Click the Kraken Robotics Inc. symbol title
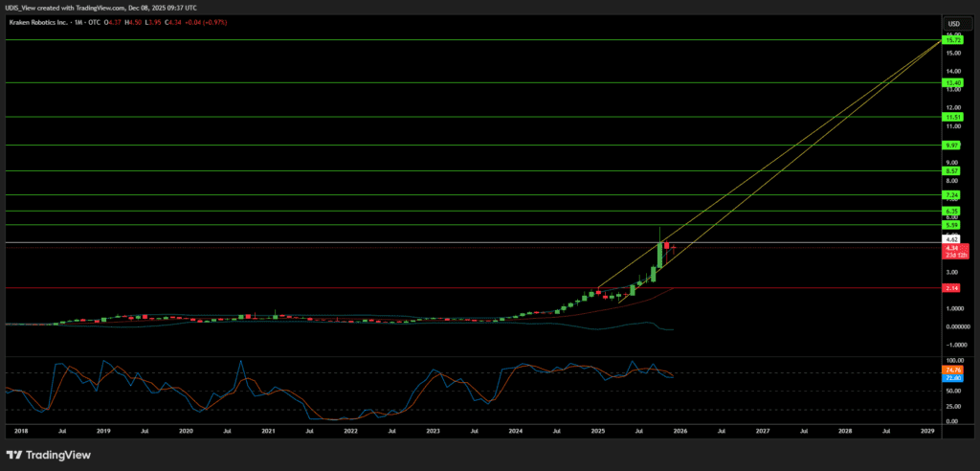Viewport: 980px width, 471px height. (36, 23)
